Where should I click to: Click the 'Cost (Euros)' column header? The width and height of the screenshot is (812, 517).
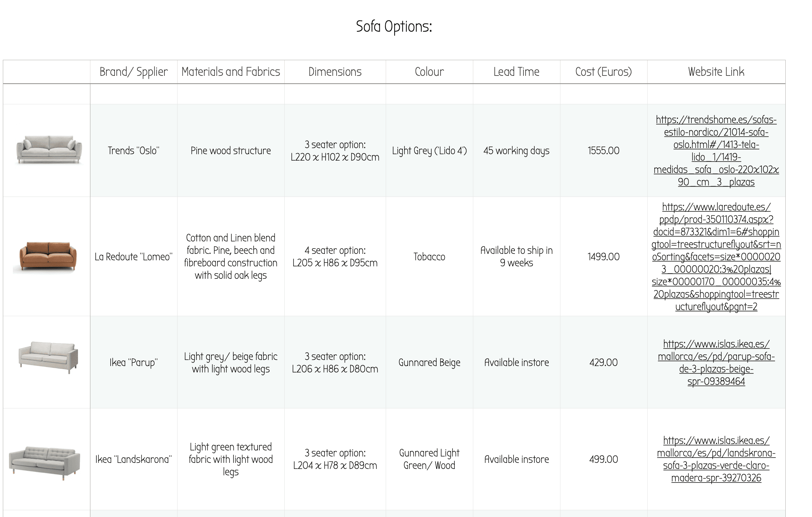pos(603,72)
